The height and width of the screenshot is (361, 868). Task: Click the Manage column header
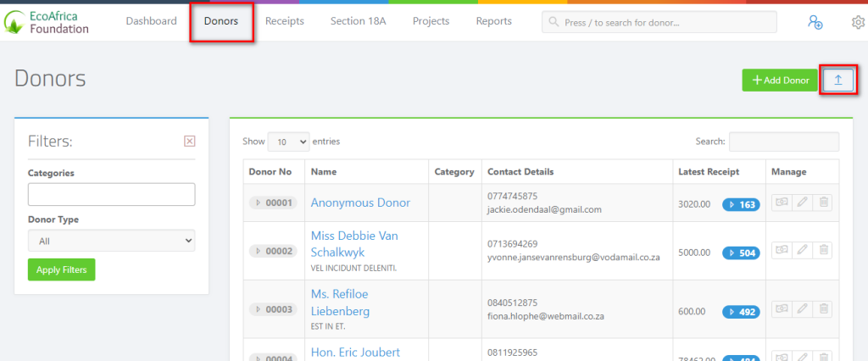802,172
